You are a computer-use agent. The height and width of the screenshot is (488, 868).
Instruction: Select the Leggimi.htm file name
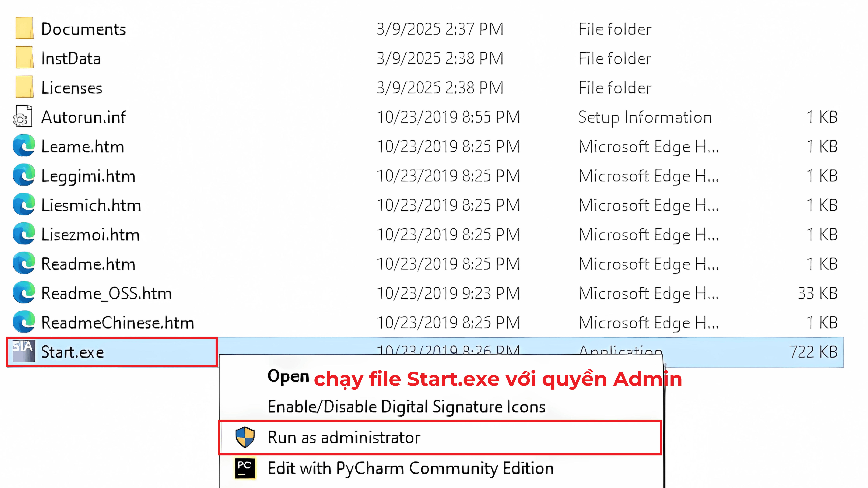pyautogui.click(x=88, y=176)
